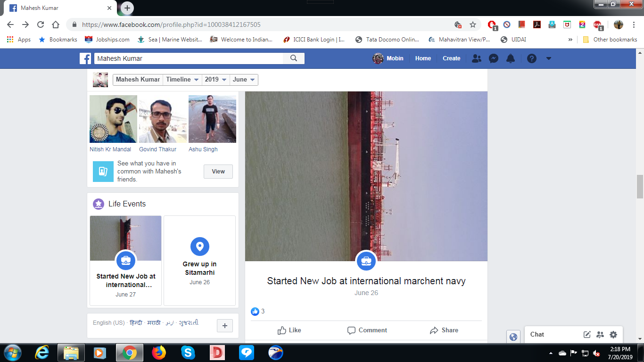The image size is (644, 362).
Task: Click the page vertical scrollbar thumb
Action: coord(640,187)
